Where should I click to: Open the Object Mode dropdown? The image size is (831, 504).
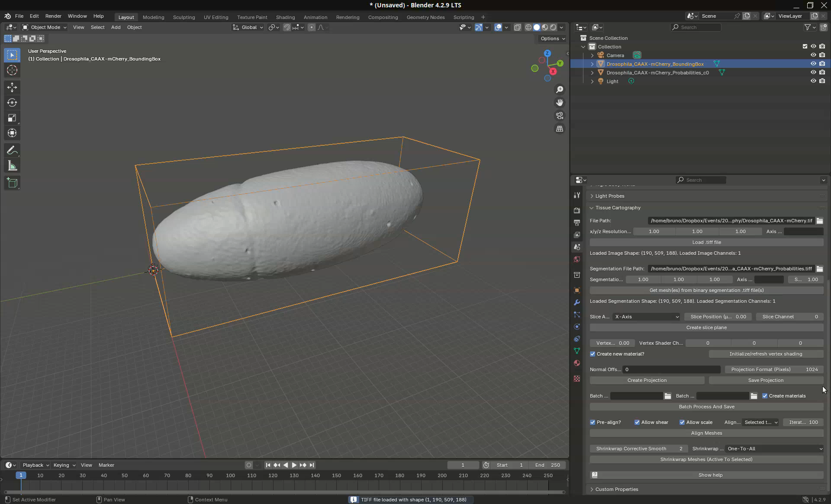pyautogui.click(x=45, y=27)
